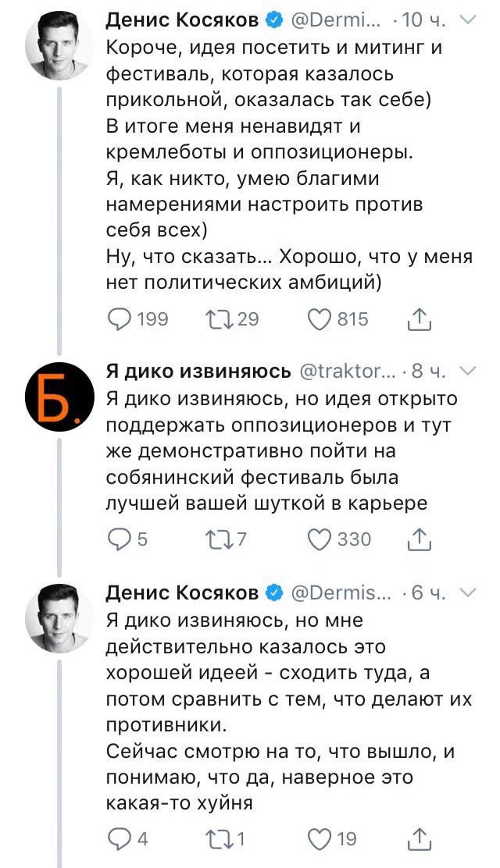Like the first tweet with 815 likes
The height and width of the screenshot is (868, 500).
pos(319,318)
